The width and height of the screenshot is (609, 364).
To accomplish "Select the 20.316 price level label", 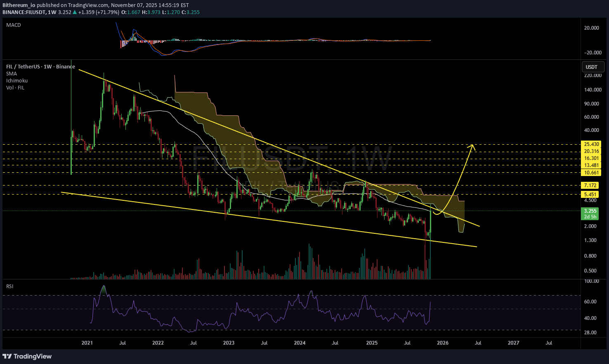I will [x=591, y=151].
